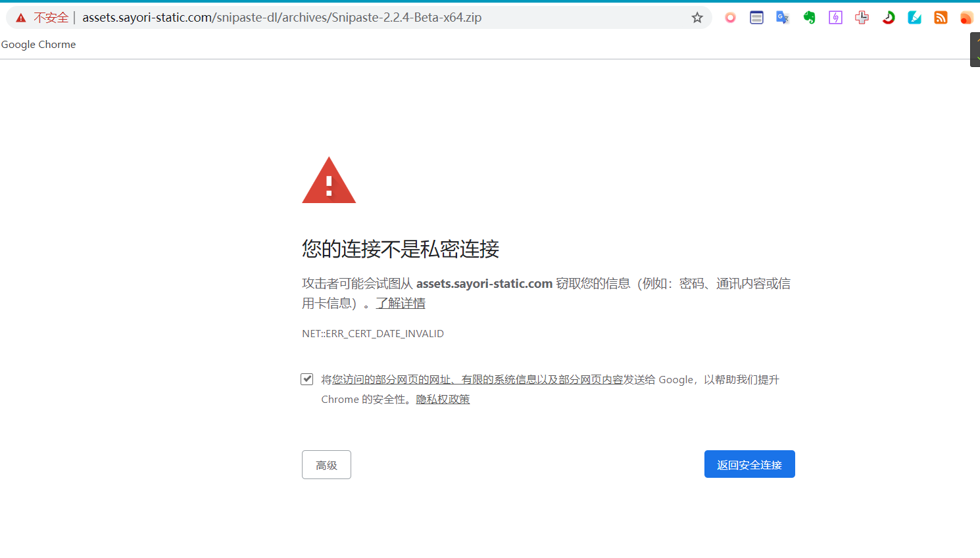Viewport: 980px width, 558px height.
Task: Open the 隐私权政策 privacy policy link
Action: tap(443, 399)
